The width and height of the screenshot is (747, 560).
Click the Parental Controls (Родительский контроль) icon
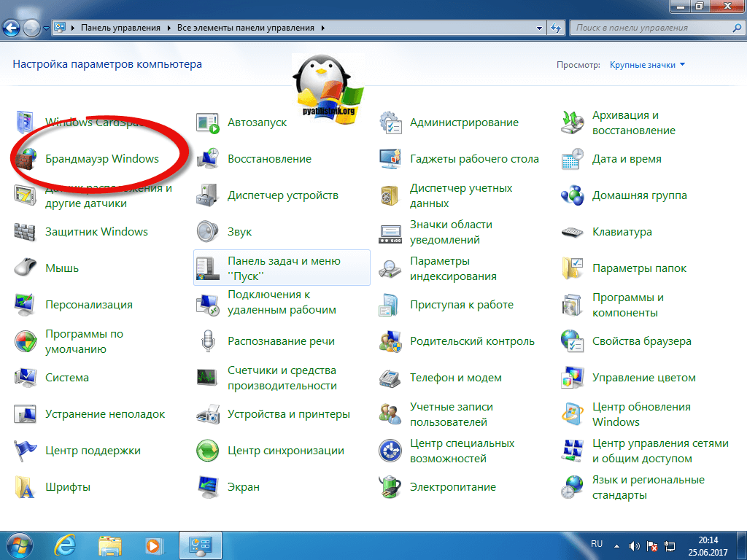click(390, 341)
